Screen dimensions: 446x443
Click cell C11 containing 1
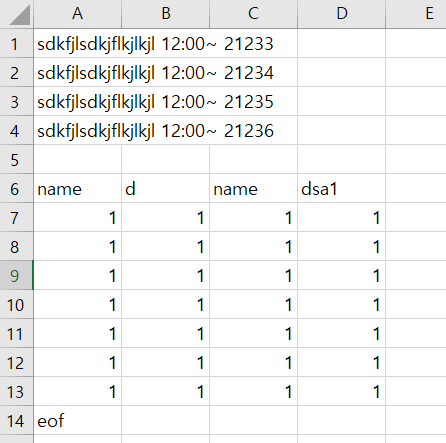[253, 334]
